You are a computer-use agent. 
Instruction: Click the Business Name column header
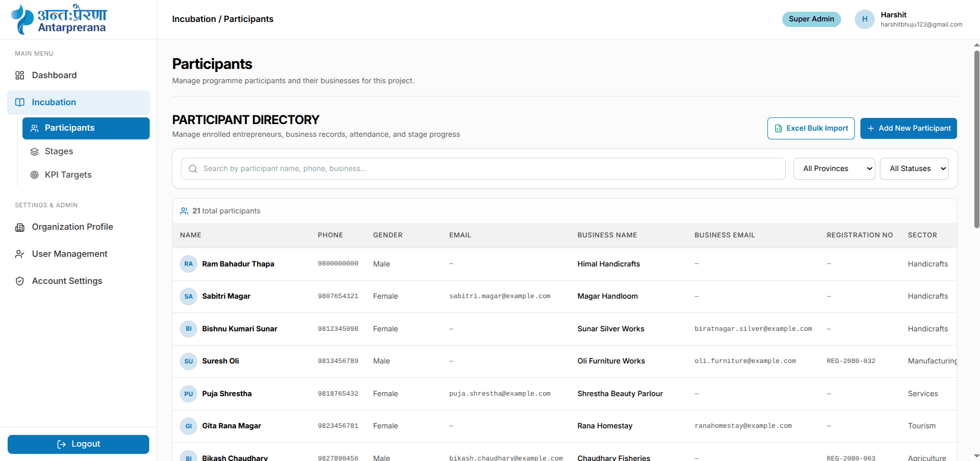point(607,235)
